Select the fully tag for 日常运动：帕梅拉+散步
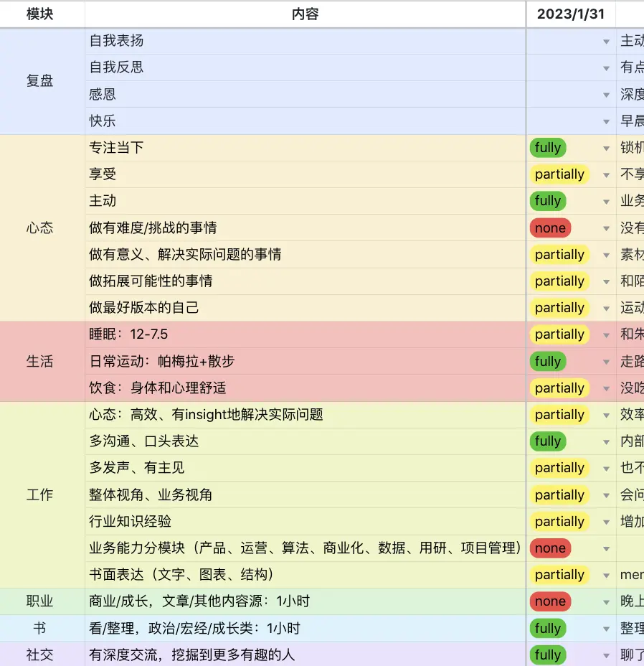This screenshot has width=644, height=666. (x=548, y=362)
